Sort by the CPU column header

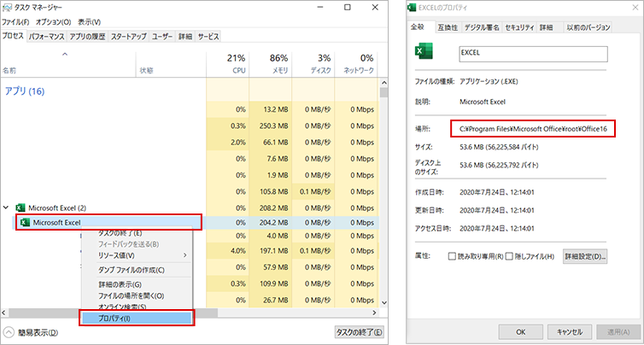(x=227, y=64)
